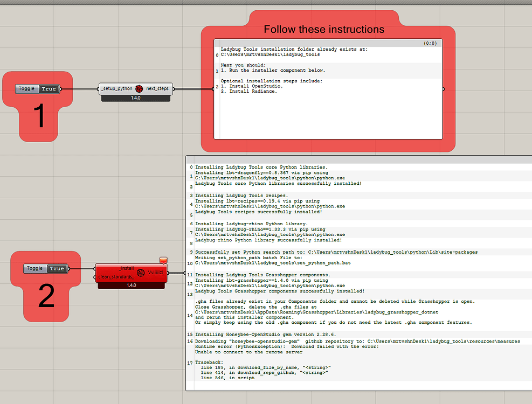Click the 1.4.0 version bar under the installer

132,285
